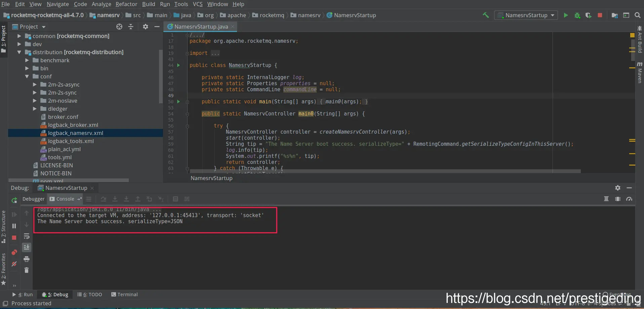Toggle the Maven tool window stripe

point(640,72)
